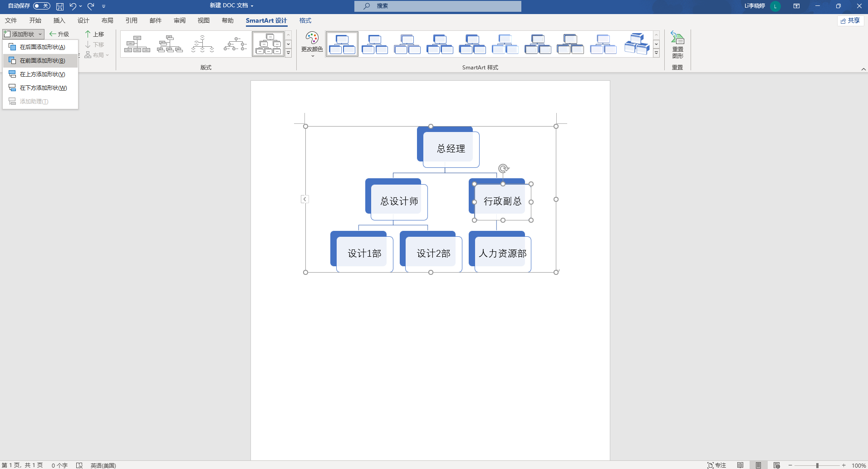
Task: Switch to the 审阅 tab
Action: pos(180,20)
